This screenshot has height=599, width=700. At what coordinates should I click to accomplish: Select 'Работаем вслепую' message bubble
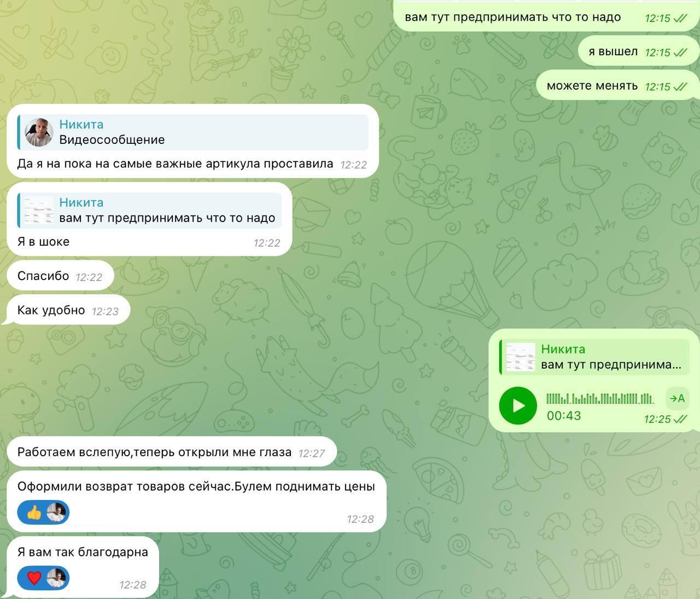171,452
